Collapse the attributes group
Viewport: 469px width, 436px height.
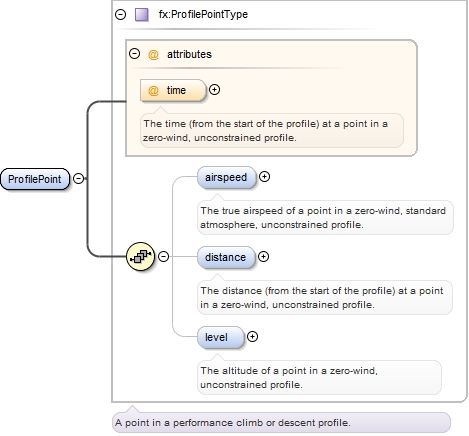(x=134, y=54)
